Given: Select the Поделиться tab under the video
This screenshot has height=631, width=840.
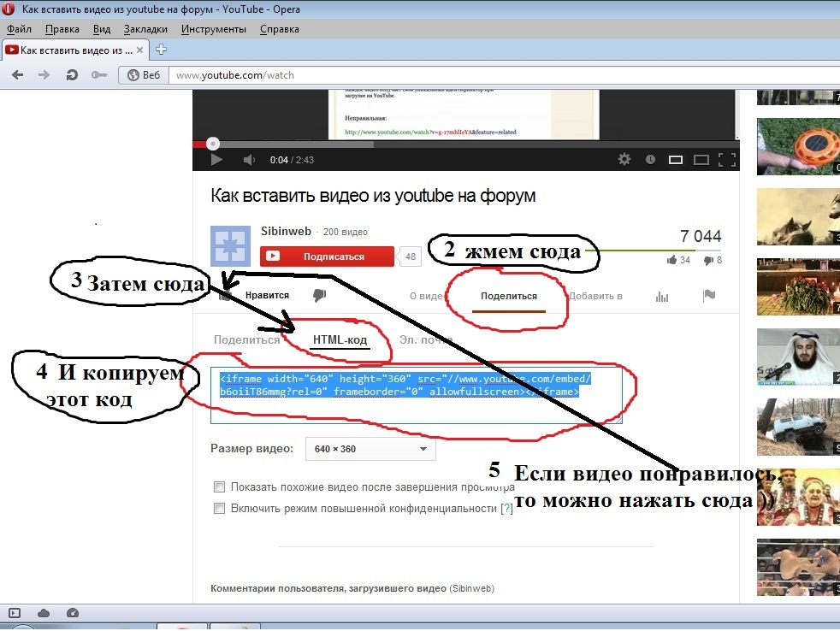Looking at the screenshot, I should tap(508, 296).
